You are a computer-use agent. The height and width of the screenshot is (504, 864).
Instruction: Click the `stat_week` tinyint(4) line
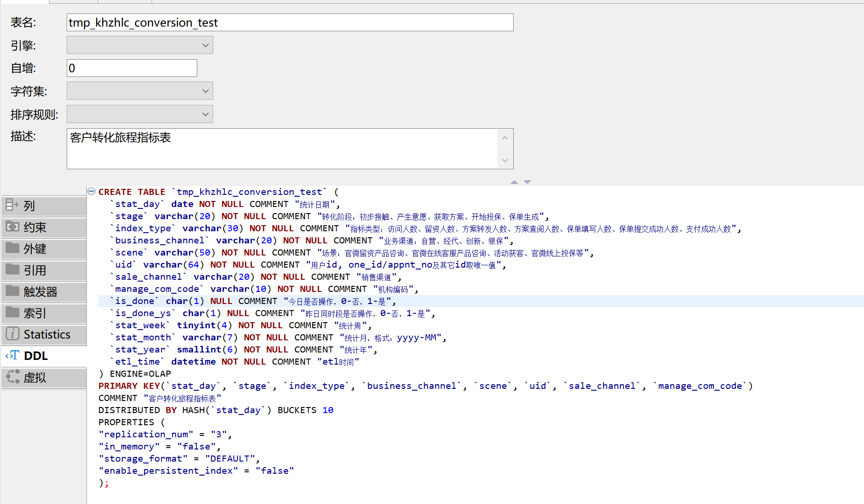pos(241,325)
